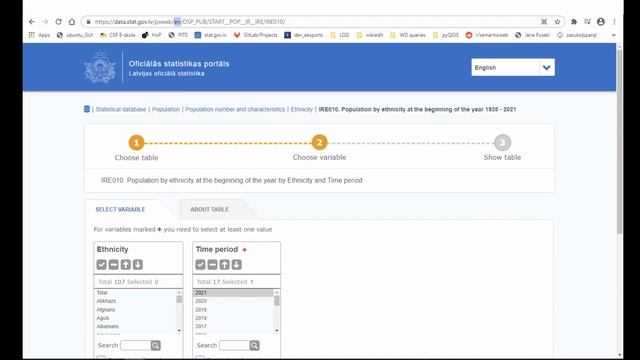
Task: Click Ethnicity search magnifier button
Action: [x=156, y=345]
